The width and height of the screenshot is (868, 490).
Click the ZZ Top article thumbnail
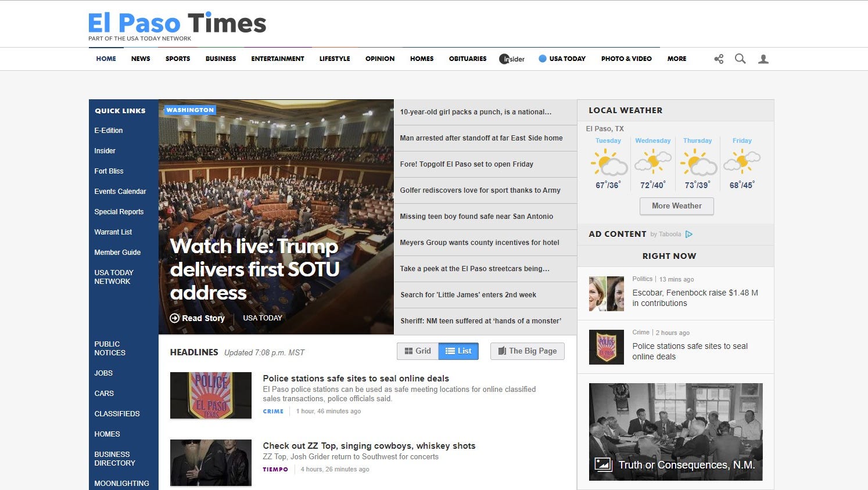pyautogui.click(x=211, y=463)
